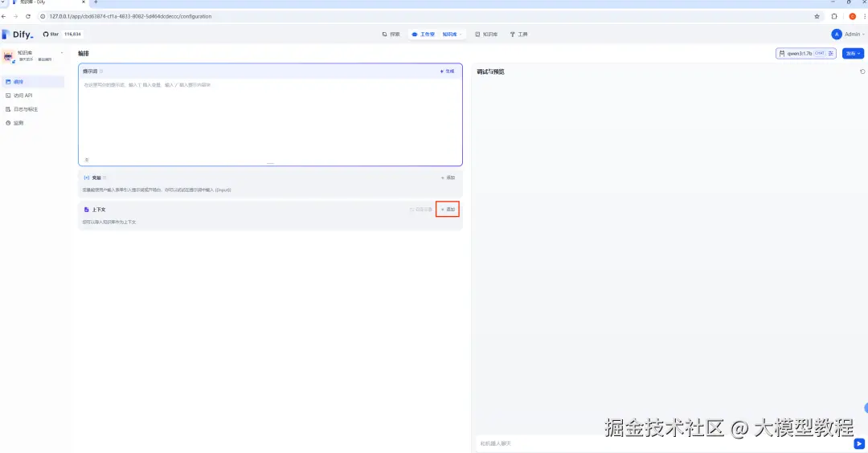This screenshot has height=453, width=868.
Task: Click the 上下文 document icon
Action: point(86,210)
